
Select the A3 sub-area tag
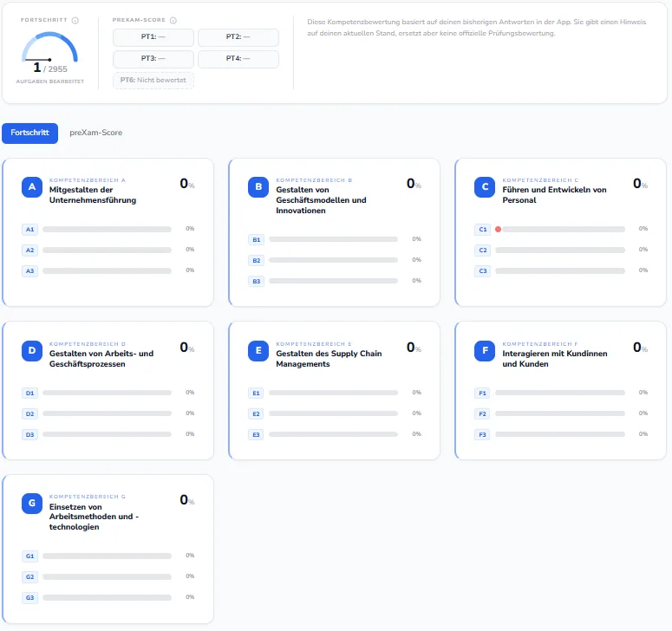coord(29,271)
